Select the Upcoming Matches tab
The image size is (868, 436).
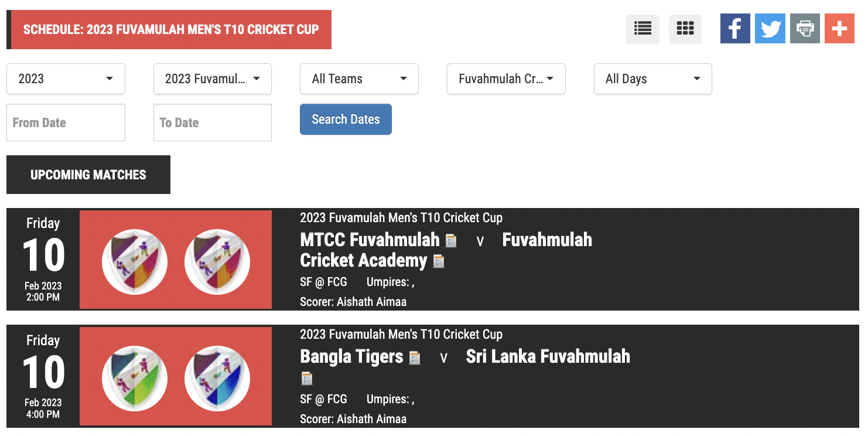88,175
